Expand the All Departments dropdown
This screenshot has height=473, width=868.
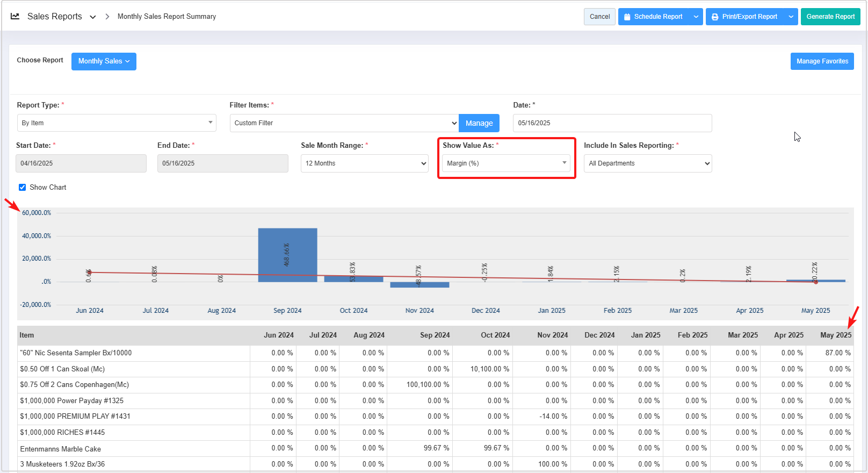[647, 163]
